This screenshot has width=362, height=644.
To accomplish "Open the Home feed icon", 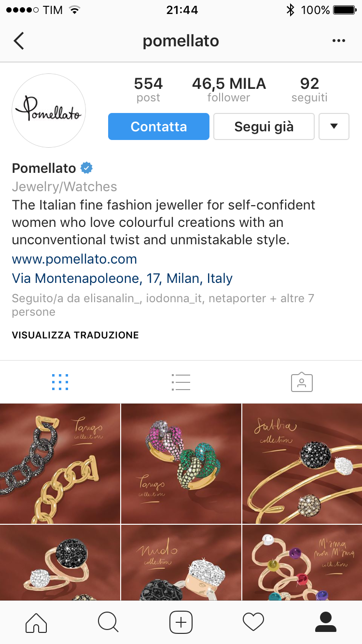I will click(36, 622).
